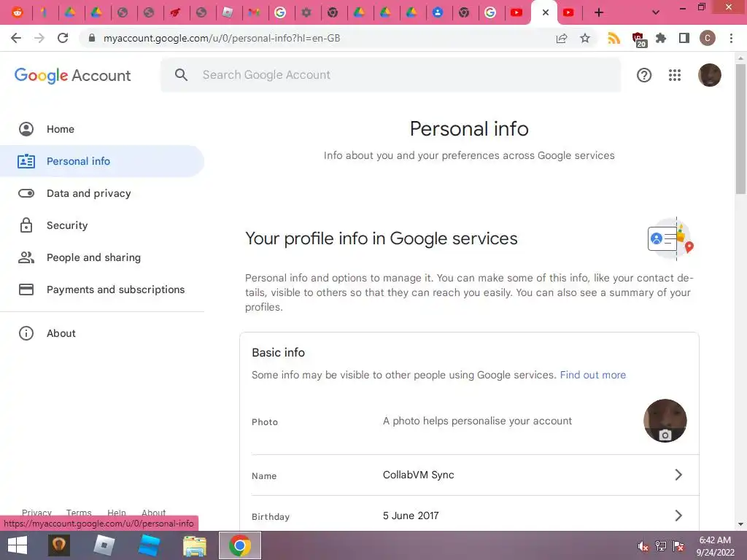The image size is (747, 560).
Task: Switch to the blue contacts tab
Action: 438,13
